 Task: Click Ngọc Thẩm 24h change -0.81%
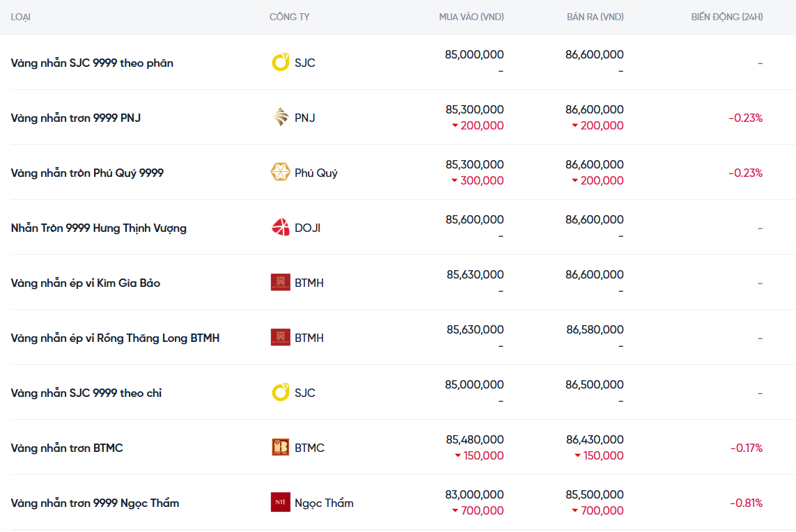[x=747, y=503]
